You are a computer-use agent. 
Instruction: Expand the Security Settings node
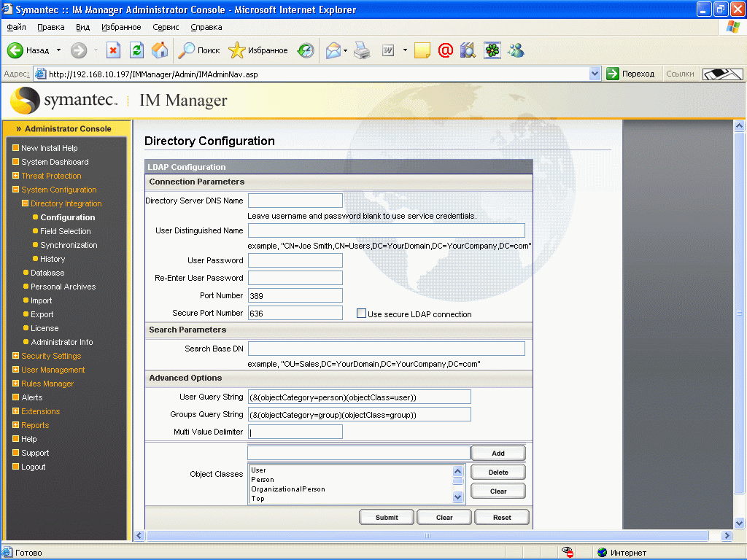point(15,355)
